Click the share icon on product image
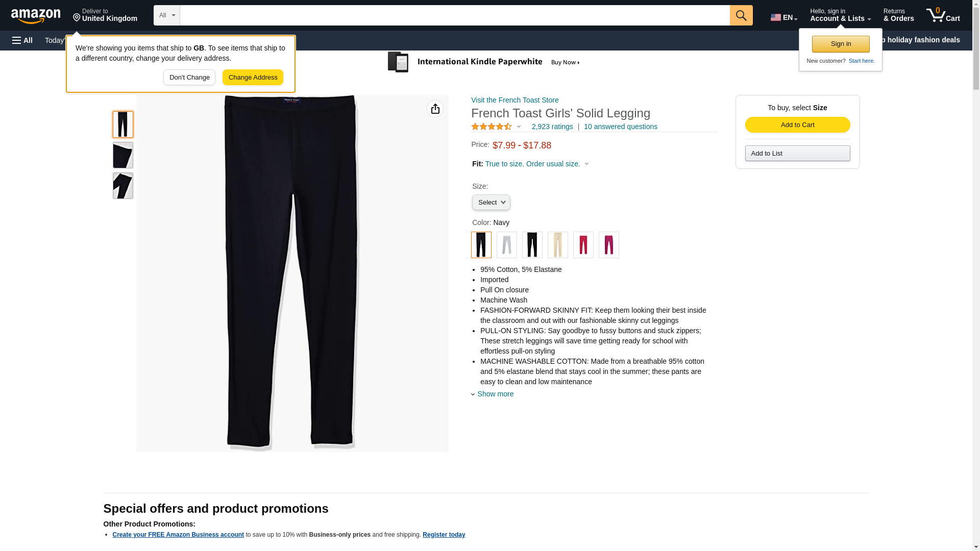Screen dimensions: 980x551 (435, 109)
